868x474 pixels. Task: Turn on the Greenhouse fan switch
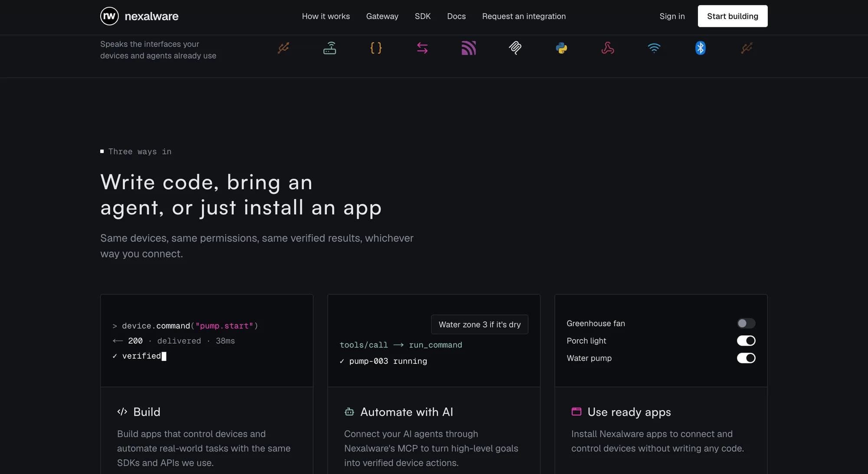pyautogui.click(x=746, y=324)
